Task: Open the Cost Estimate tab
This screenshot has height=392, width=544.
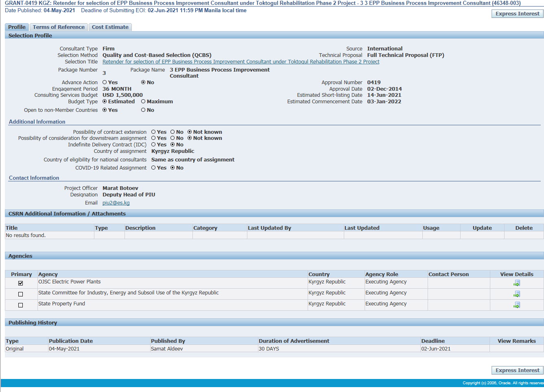Action: pyautogui.click(x=110, y=27)
